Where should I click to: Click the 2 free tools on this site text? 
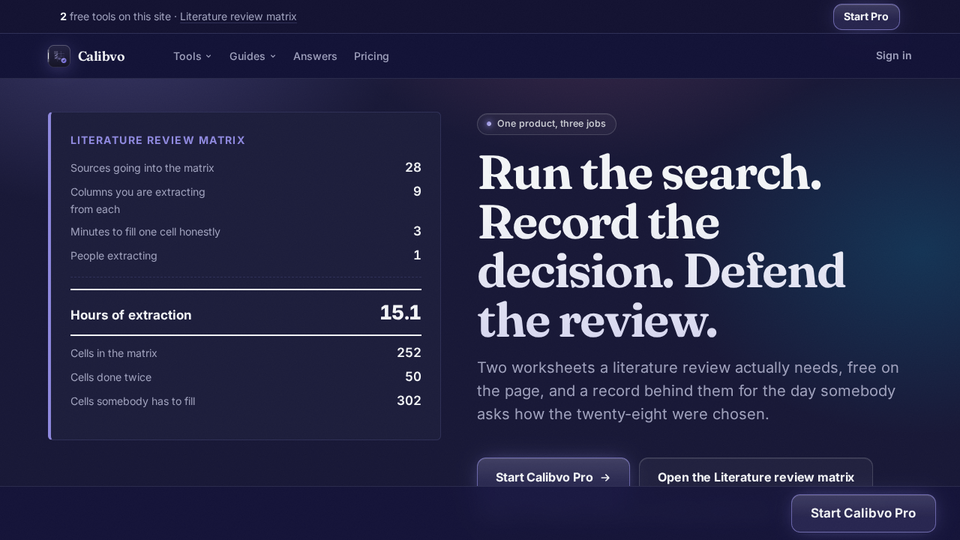(115, 17)
